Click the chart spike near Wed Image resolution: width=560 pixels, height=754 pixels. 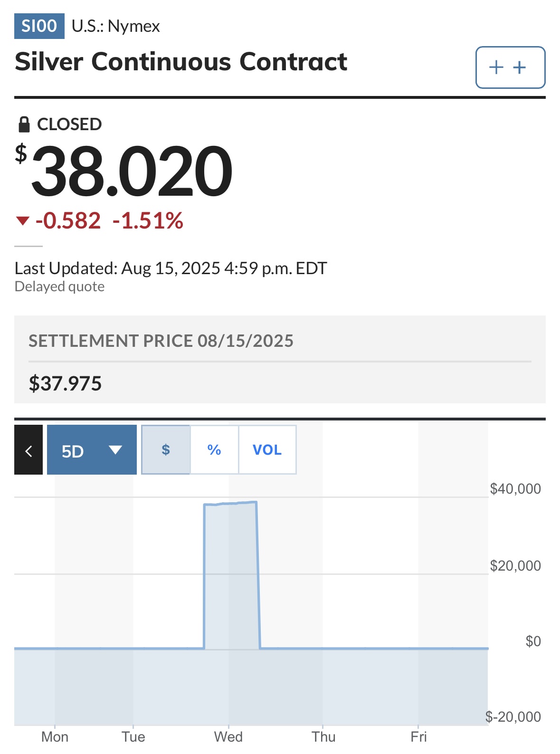pyautogui.click(x=231, y=575)
